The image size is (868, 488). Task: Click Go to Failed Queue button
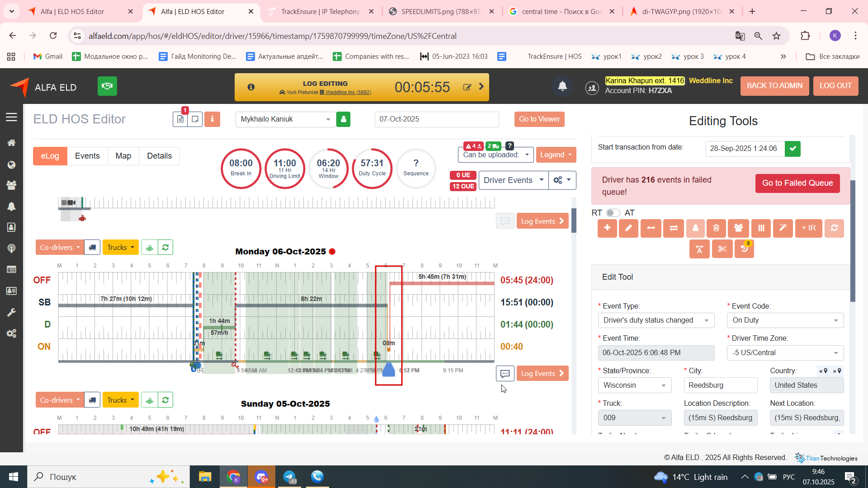[x=797, y=183]
